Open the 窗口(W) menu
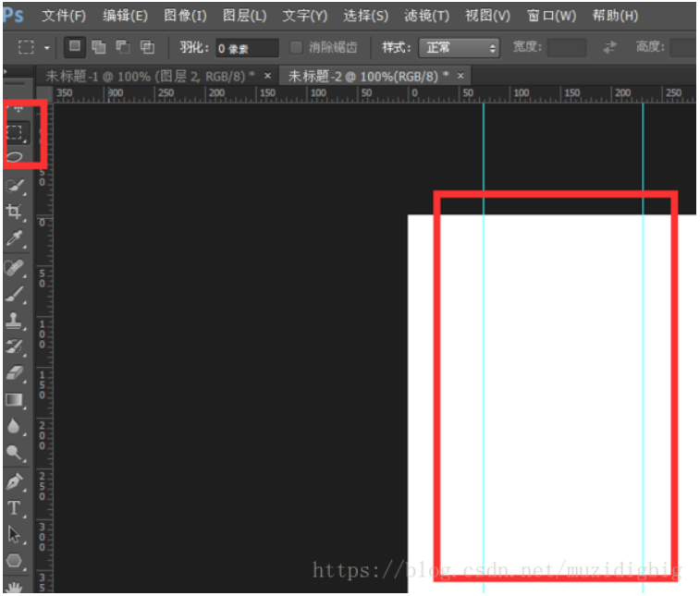This screenshot has height=596, width=700. 552,16
